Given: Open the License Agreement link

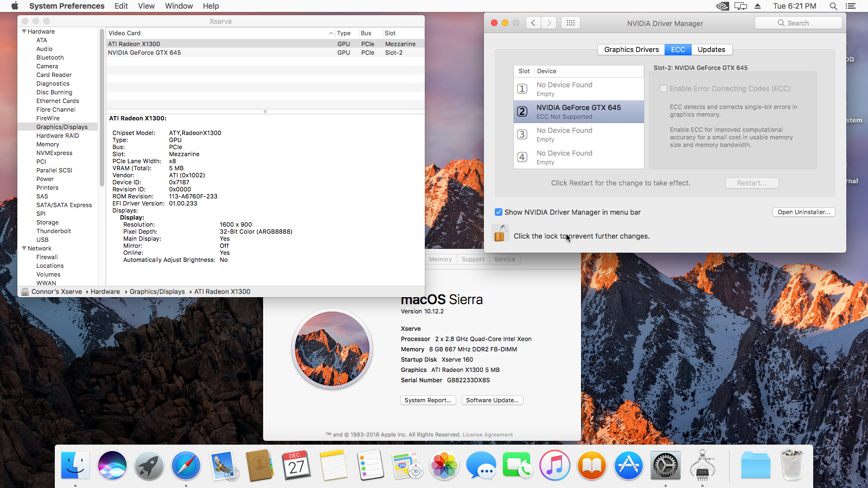Looking at the screenshot, I should coord(487,435).
